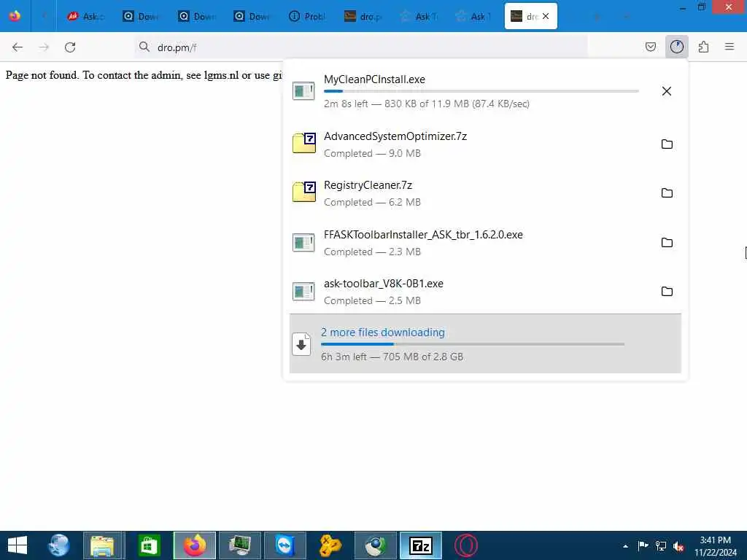Click the MyCleanPCInstall.exe file icon
This screenshot has width=747, height=560.
click(x=303, y=90)
